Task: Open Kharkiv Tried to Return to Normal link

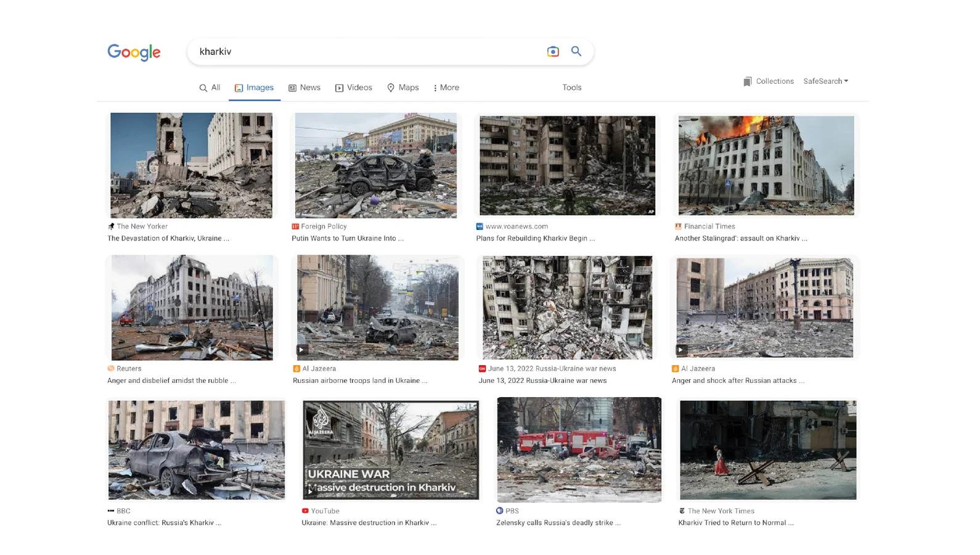Action: coord(735,523)
